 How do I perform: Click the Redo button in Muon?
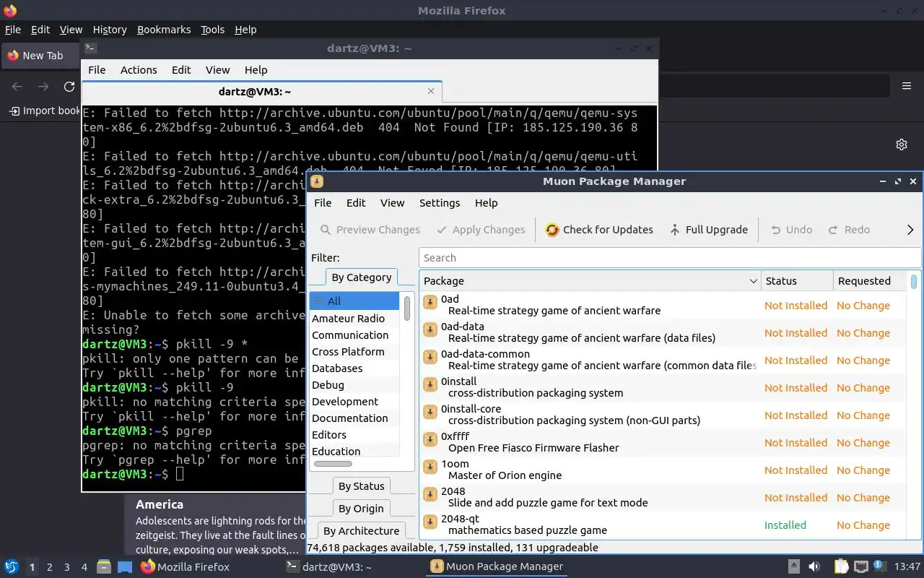click(849, 230)
